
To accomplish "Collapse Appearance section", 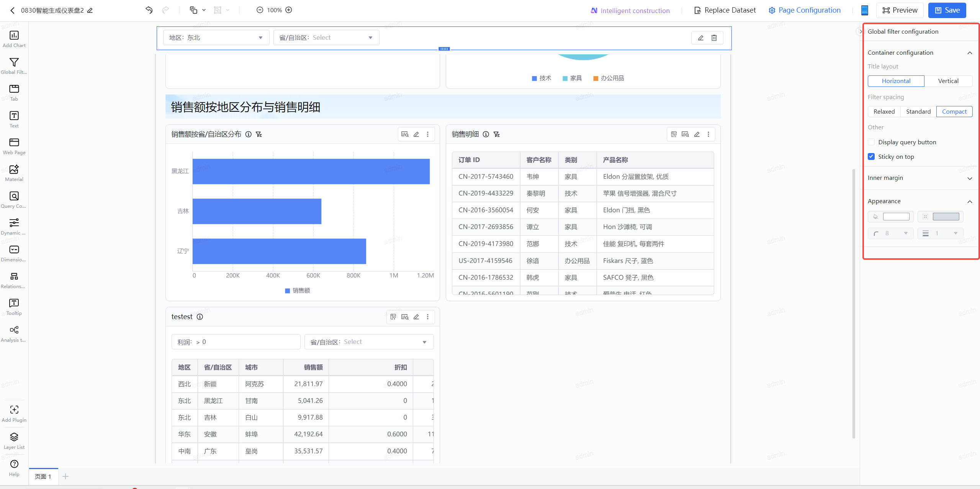I will point(969,201).
